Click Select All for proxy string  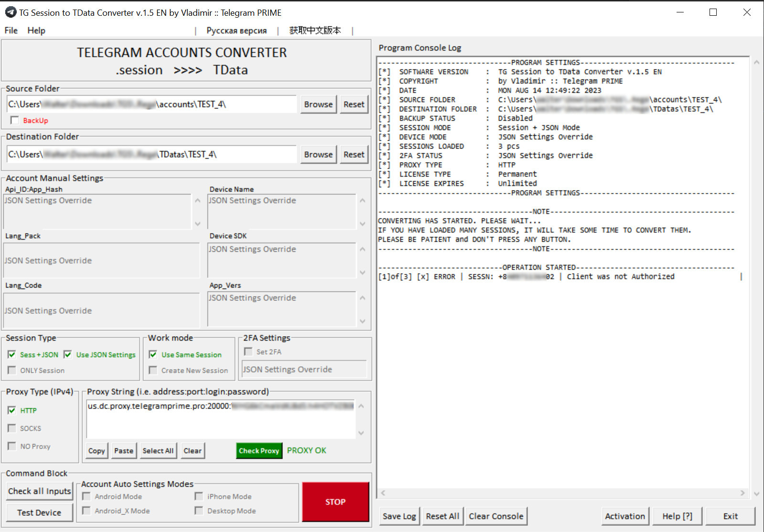coord(158,451)
